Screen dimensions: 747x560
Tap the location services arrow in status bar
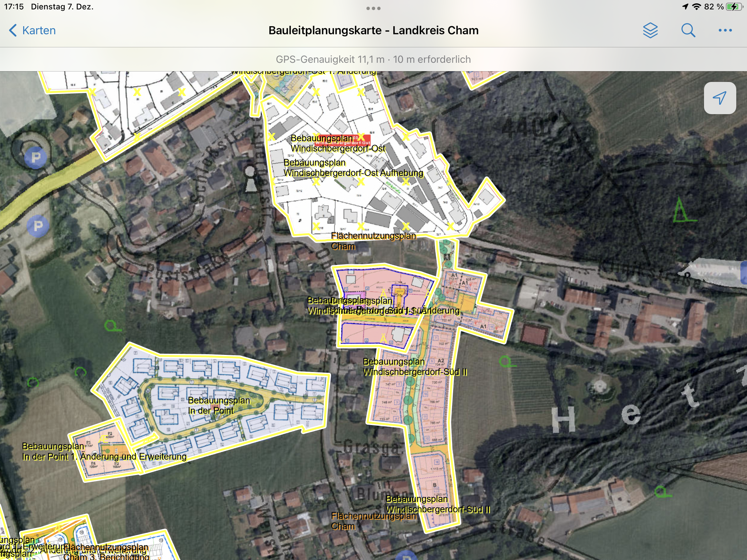pos(685,7)
